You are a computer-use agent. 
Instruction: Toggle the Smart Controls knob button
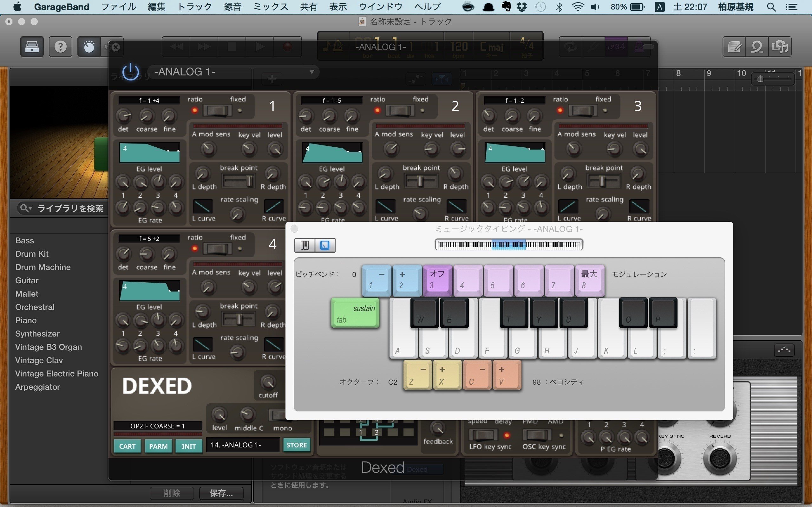[89, 47]
